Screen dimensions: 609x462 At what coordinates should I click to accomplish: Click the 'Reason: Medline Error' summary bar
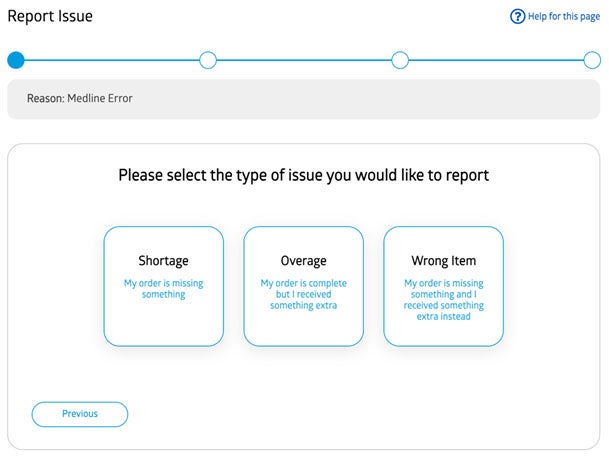(303, 99)
